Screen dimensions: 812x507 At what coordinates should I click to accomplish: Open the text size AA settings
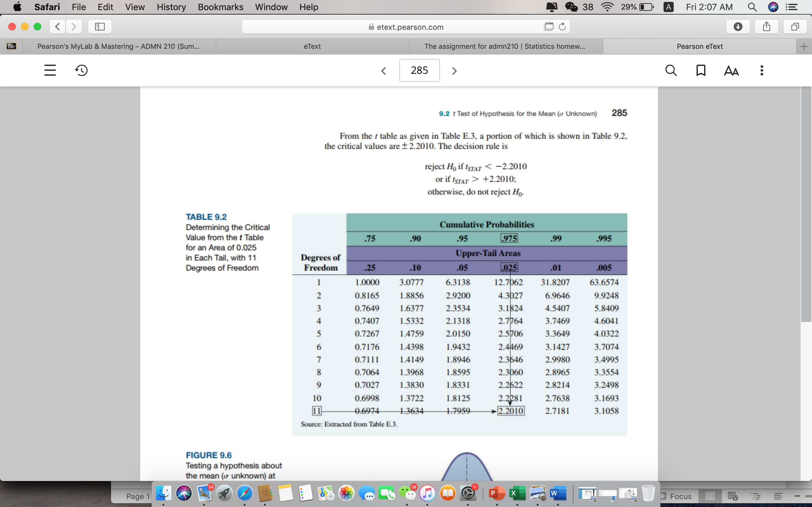click(x=731, y=71)
